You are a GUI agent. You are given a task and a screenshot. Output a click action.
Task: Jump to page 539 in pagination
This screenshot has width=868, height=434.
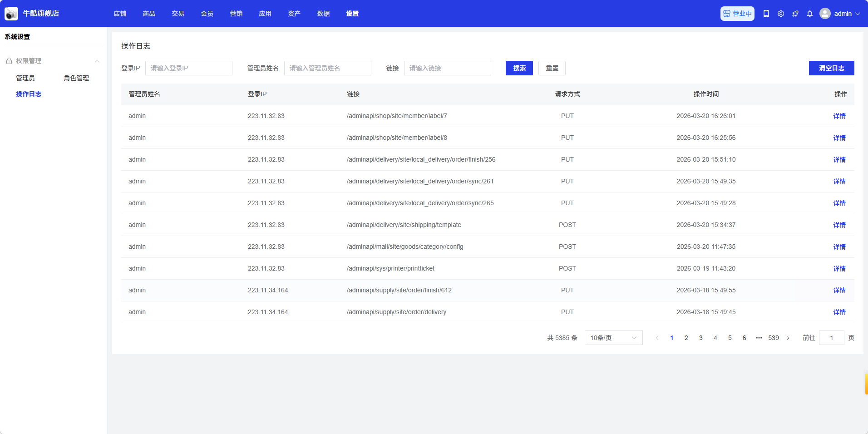[773, 338]
